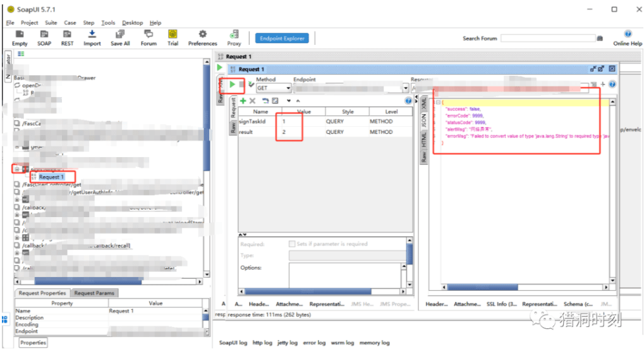This screenshot has height=349, width=644.
Task: Click the Endpoint Explorer button
Action: coord(283,38)
